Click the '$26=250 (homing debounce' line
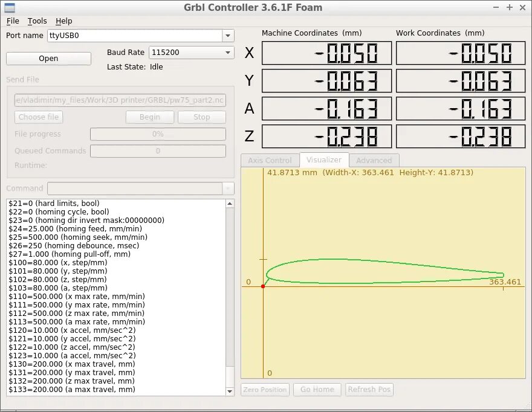 (x=74, y=246)
